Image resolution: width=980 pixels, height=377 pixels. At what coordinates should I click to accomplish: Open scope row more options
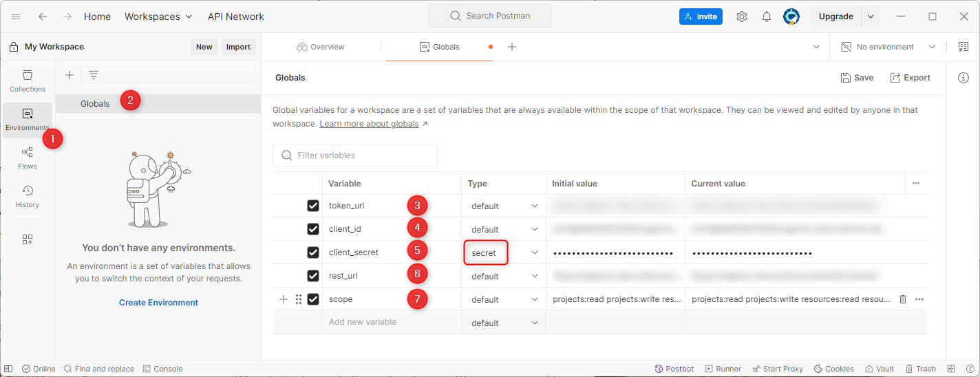tap(919, 299)
